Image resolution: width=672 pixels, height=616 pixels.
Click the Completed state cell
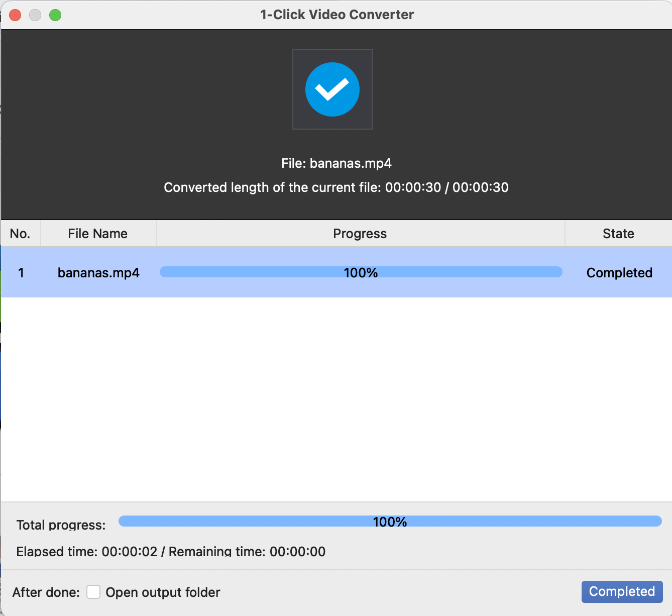tap(619, 273)
